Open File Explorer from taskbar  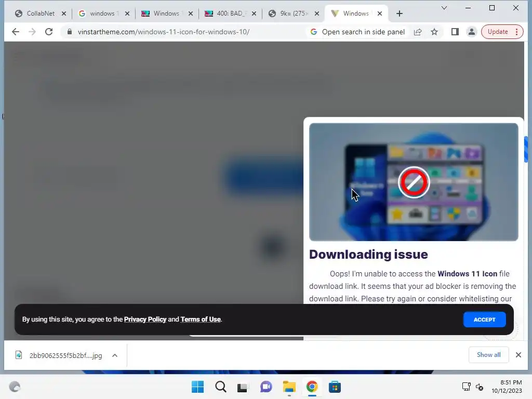tap(289, 387)
